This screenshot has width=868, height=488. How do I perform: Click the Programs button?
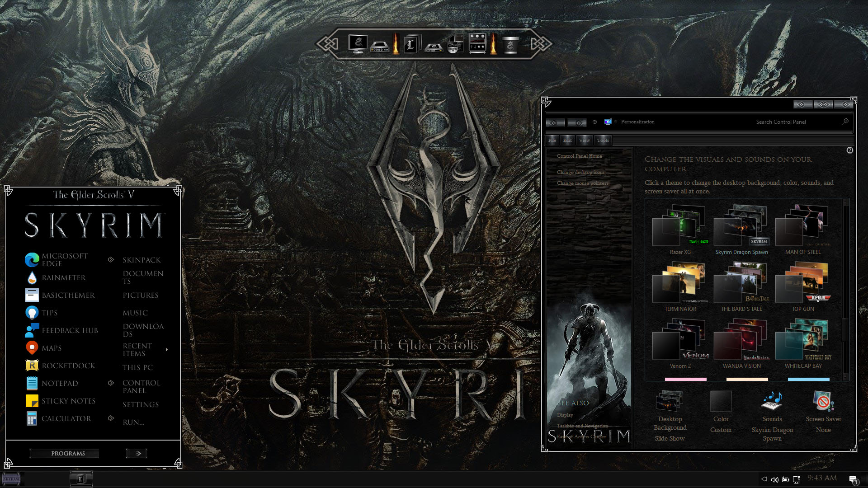click(x=68, y=453)
